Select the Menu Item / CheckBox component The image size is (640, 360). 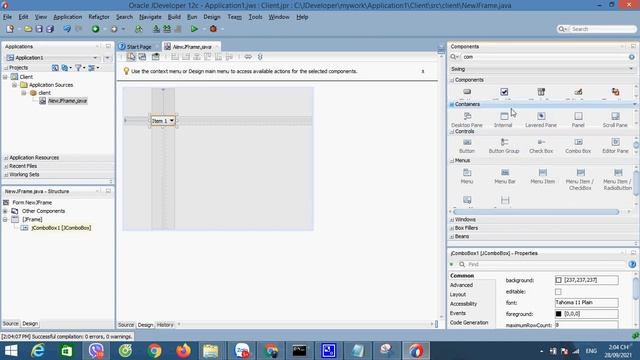coord(580,180)
